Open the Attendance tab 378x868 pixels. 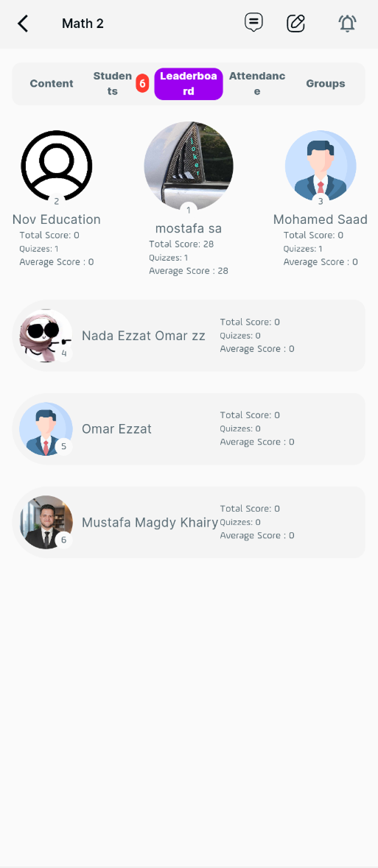point(257,84)
